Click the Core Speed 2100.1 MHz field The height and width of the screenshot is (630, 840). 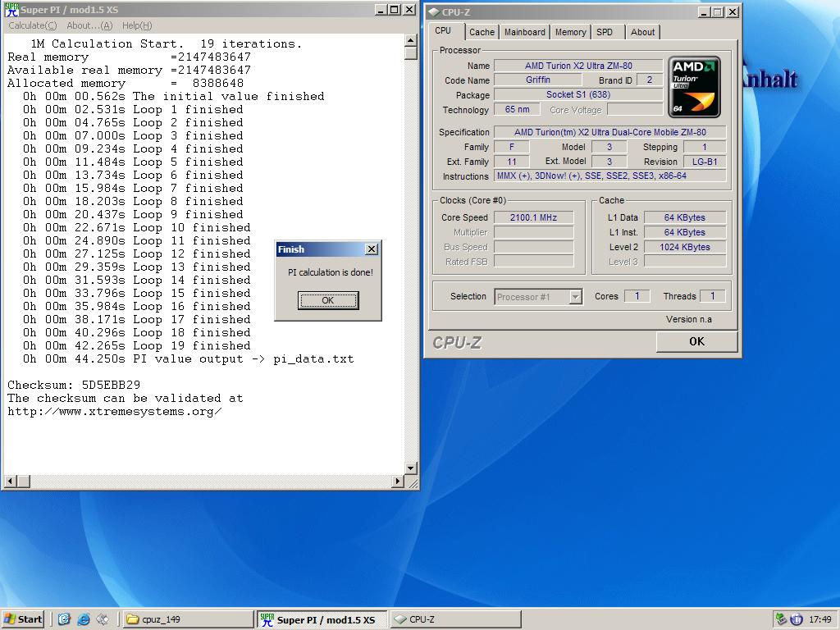click(x=533, y=217)
